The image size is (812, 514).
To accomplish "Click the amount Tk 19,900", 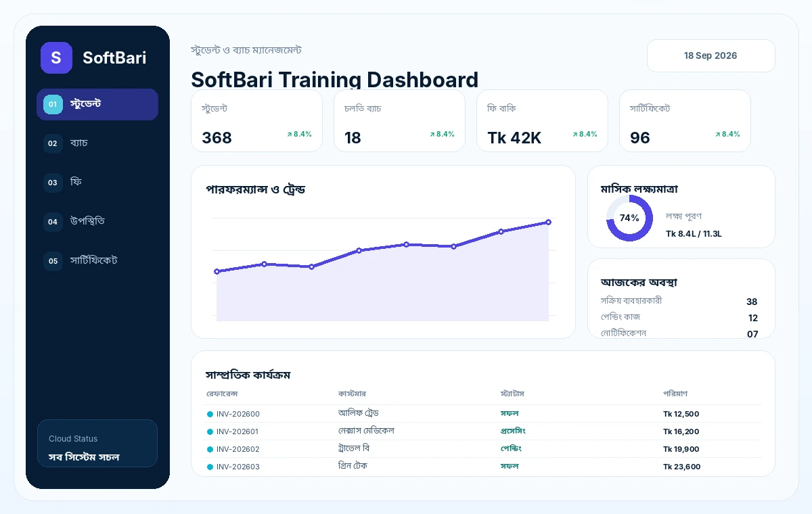I will (681, 449).
